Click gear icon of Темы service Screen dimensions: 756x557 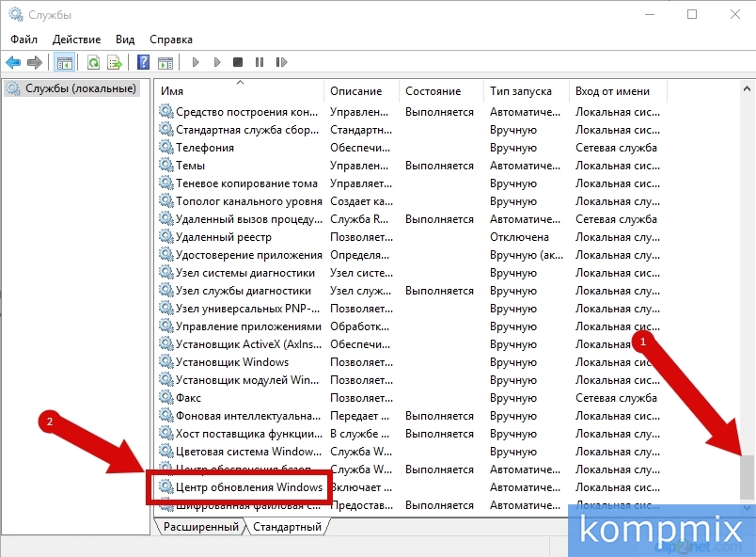tap(165, 165)
